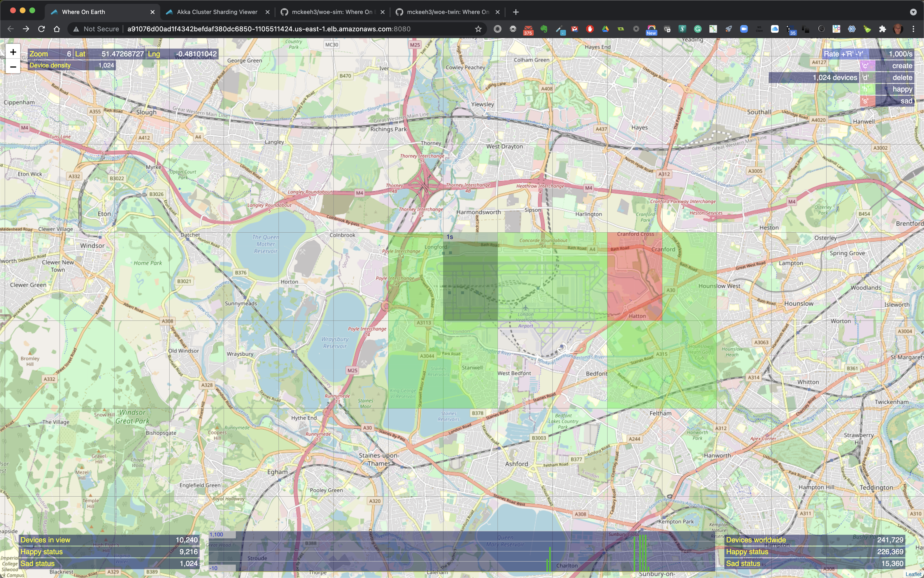Open the browser home page
The height and width of the screenshot is (578, 924).
57,29
